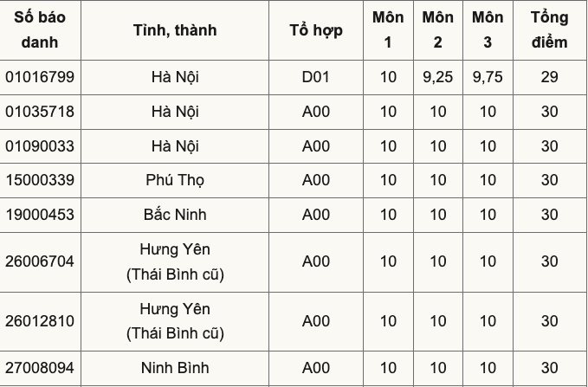
Task: Click the "Số báo danh" column header
Action: point(40,29)
